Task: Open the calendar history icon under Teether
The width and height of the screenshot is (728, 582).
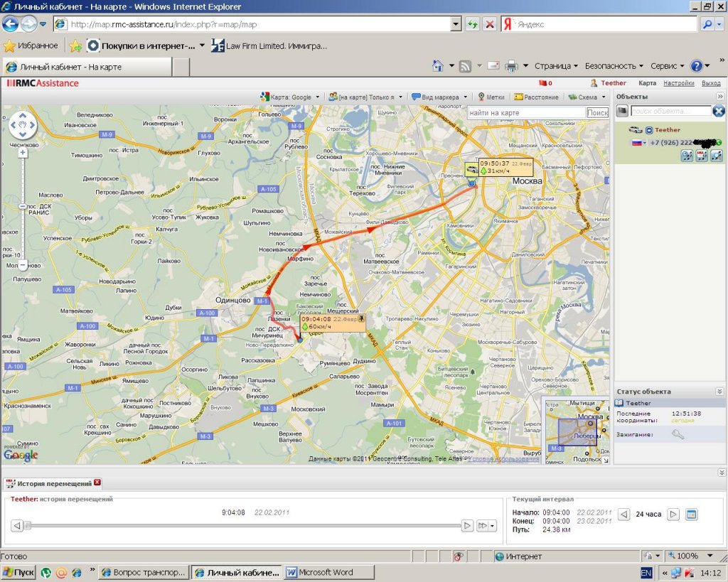Action: click(x=702, y=156)
